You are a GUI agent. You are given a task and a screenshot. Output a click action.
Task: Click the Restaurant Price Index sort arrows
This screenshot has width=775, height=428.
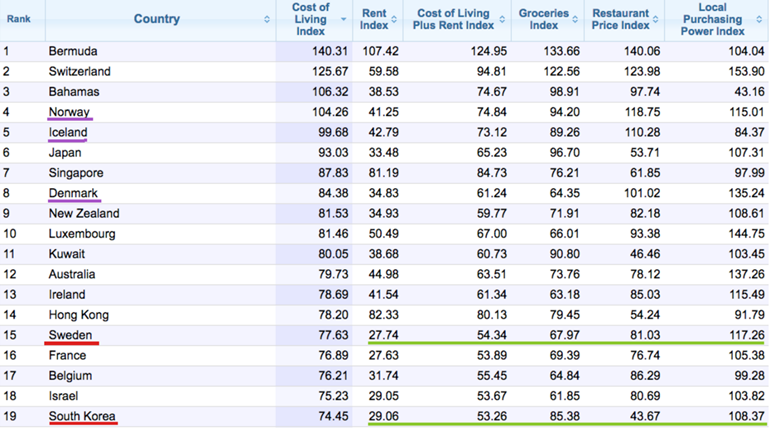point(655,19)
